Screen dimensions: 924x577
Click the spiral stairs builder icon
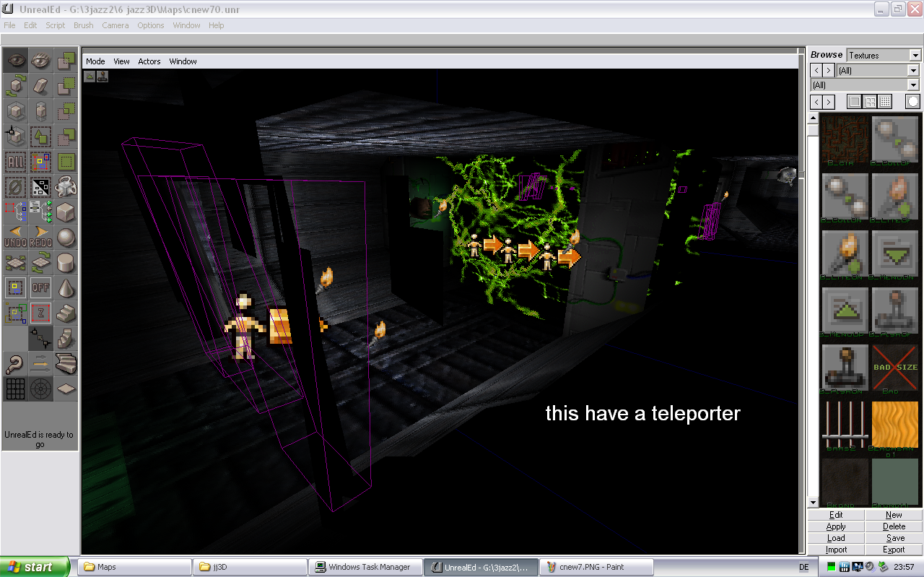pos(66,339)
